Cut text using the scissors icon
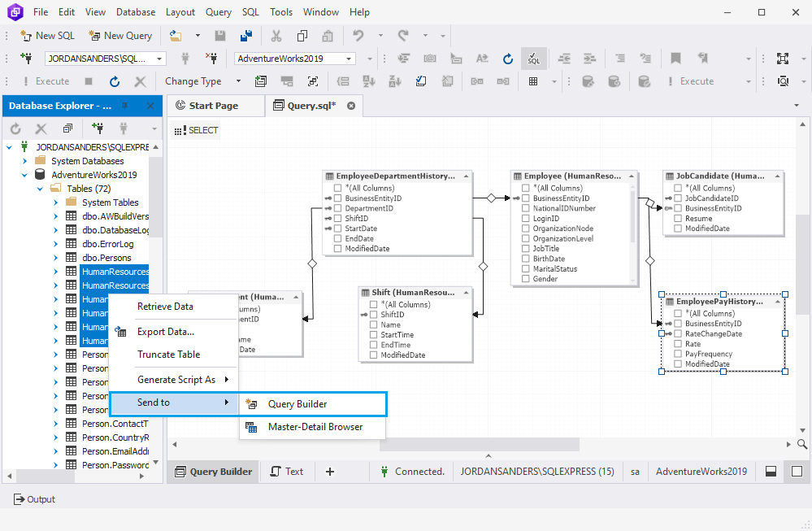 click(x=276, y=36)
